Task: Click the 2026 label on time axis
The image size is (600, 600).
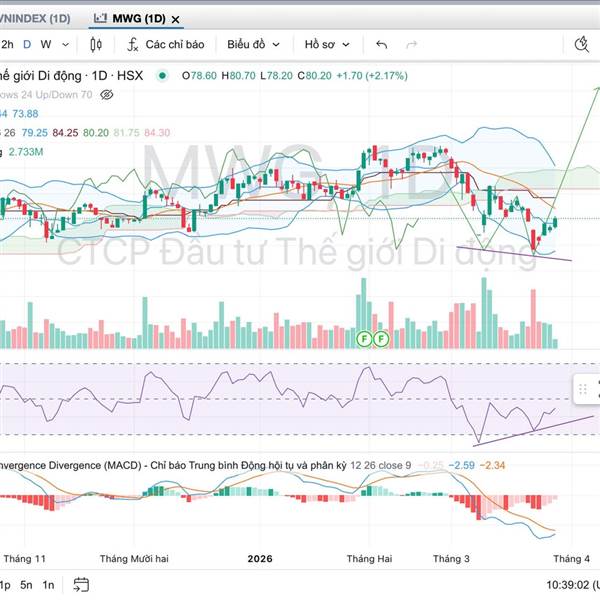Action: [260, 559]
